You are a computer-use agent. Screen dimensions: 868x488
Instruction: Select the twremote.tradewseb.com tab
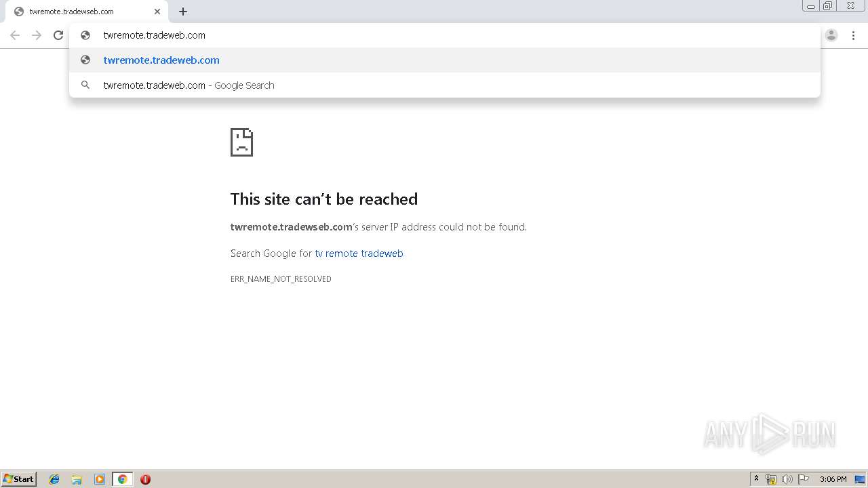(87, 12)
